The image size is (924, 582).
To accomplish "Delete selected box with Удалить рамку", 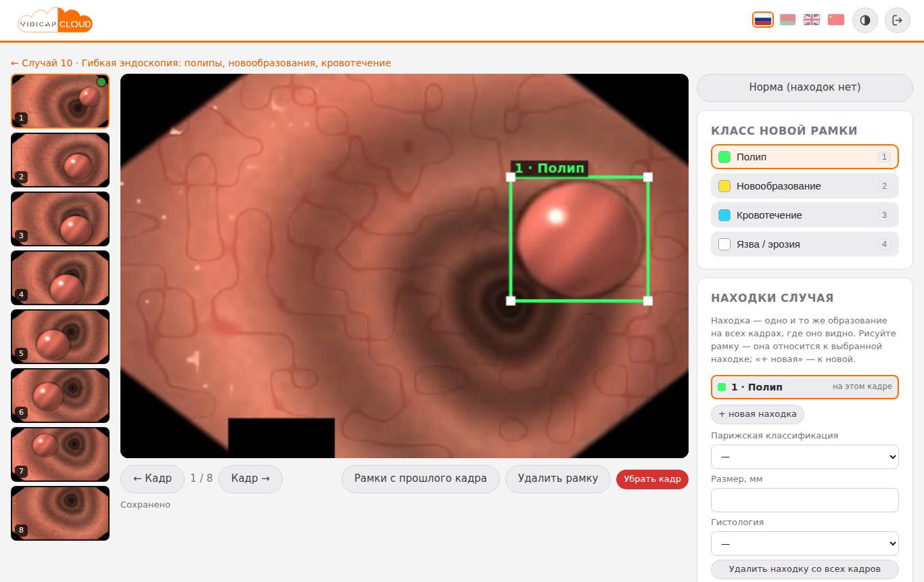I will pos(558,478).
